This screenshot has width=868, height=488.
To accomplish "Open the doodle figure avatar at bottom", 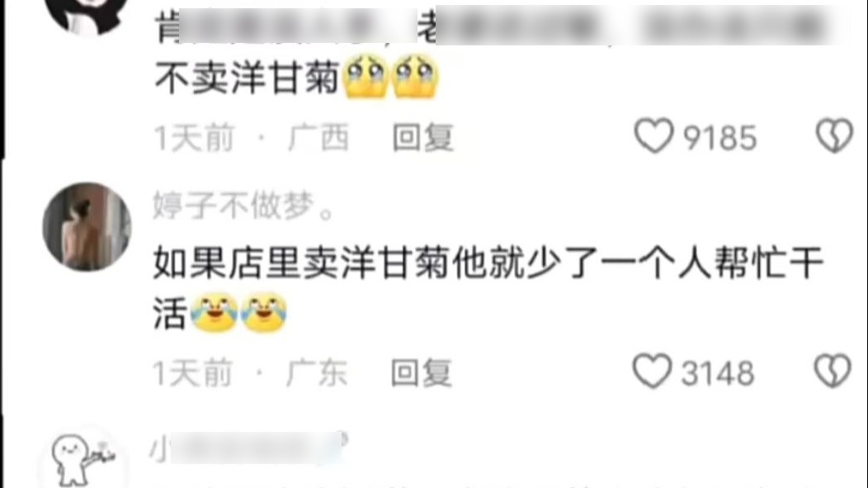I will point(83,458).
